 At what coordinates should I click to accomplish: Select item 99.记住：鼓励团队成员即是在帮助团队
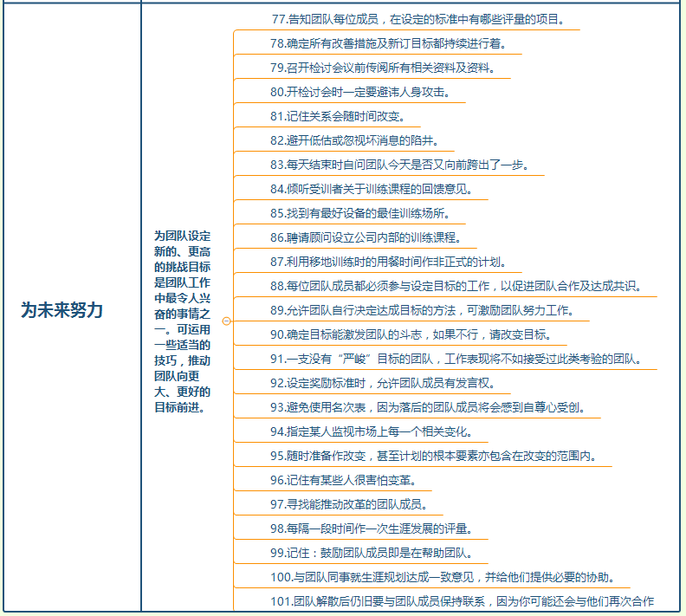point(372,553)
